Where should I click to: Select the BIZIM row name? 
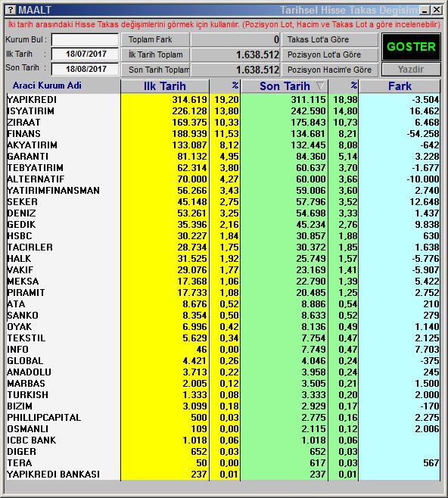point(20,406)
